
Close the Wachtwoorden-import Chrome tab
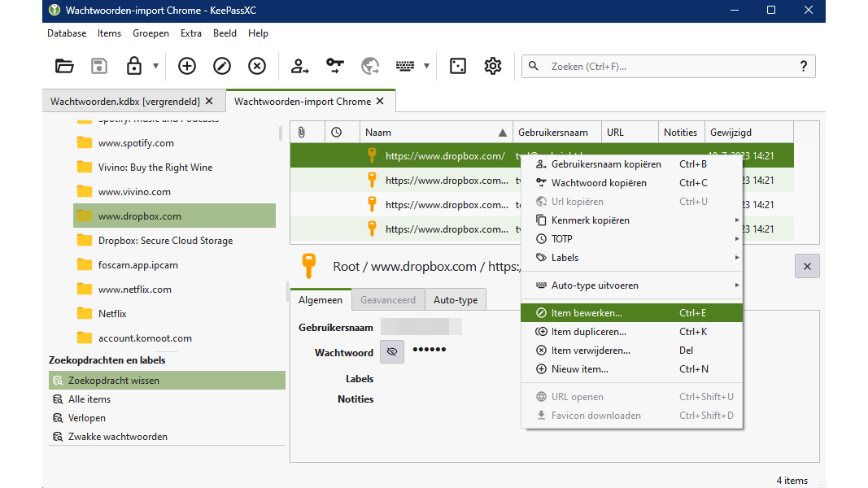pyautogui.click(x=380, y=101)
